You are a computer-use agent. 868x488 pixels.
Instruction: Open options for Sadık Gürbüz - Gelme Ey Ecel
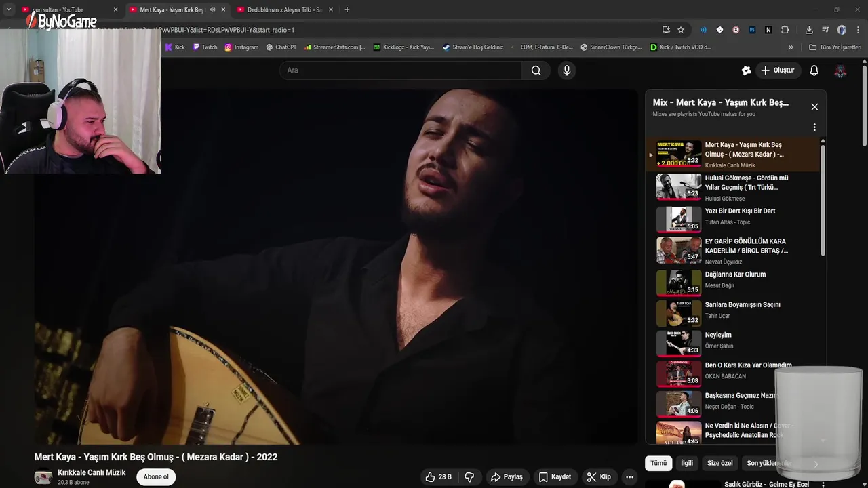[823, 484]
